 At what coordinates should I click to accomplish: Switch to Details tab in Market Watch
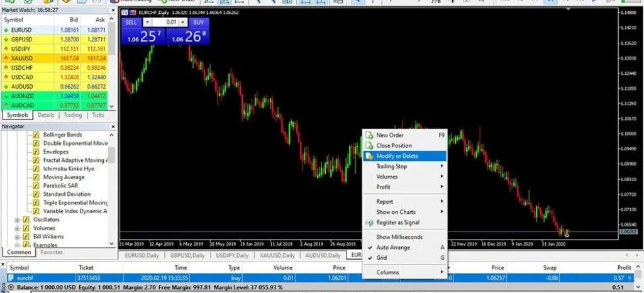(46, 115)
